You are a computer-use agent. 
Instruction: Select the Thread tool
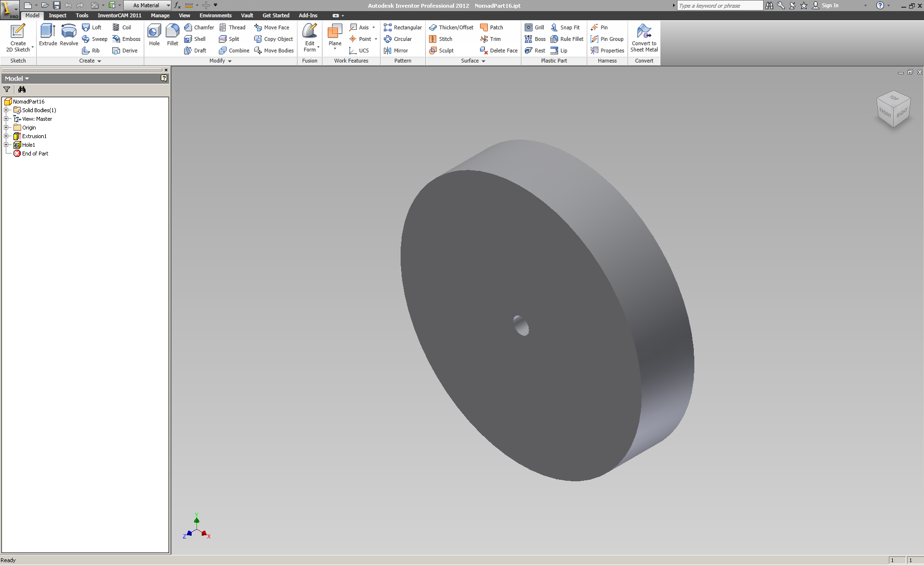(232, 27)
